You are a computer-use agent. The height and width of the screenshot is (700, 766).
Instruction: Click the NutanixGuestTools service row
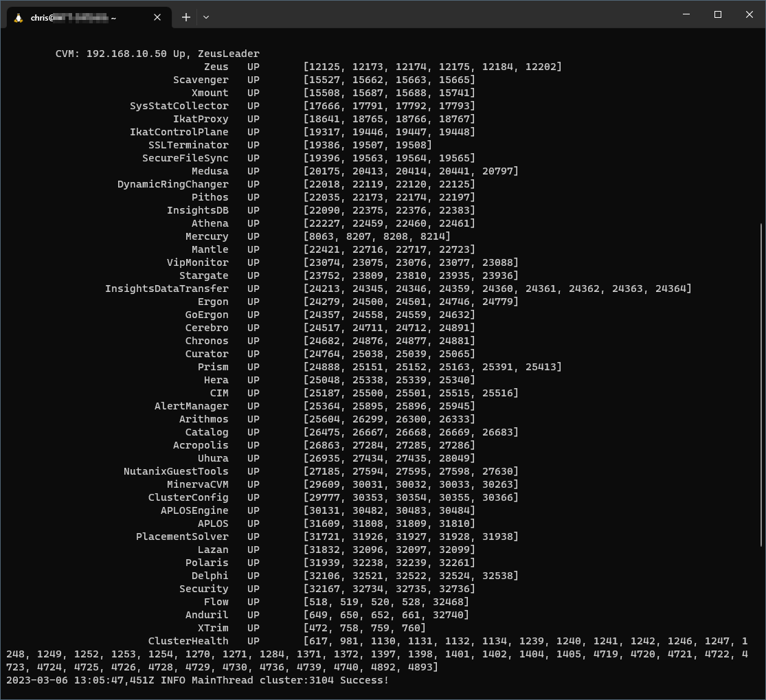pos(321,471)
